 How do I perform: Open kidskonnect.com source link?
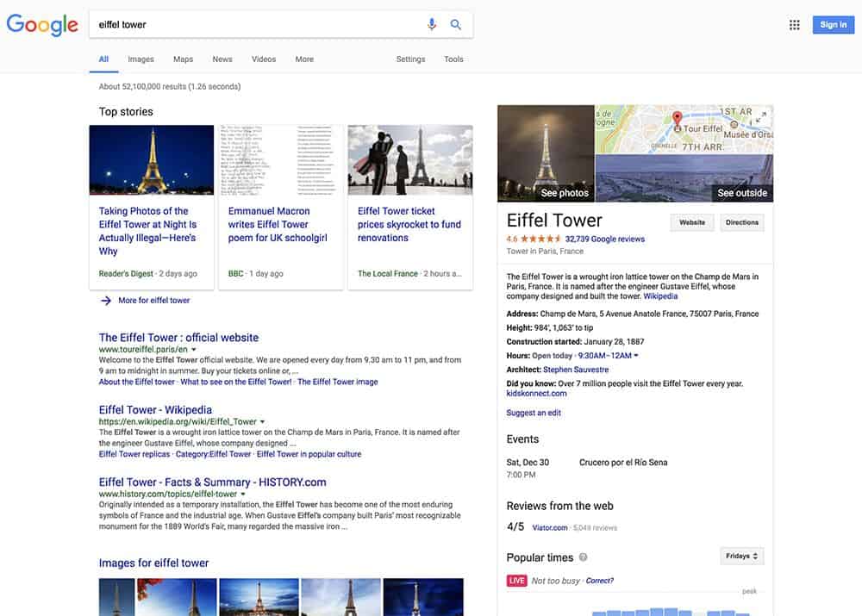[x=536, y=394]
